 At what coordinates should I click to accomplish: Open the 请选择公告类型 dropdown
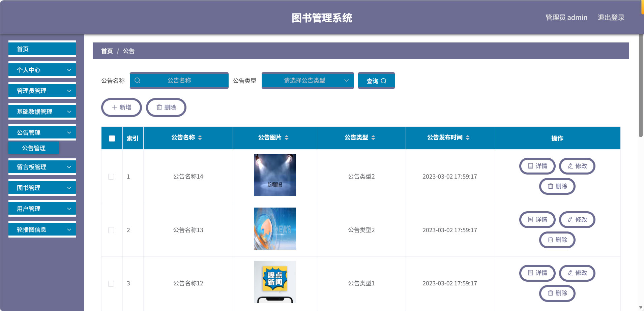click(x=308, y=81)
